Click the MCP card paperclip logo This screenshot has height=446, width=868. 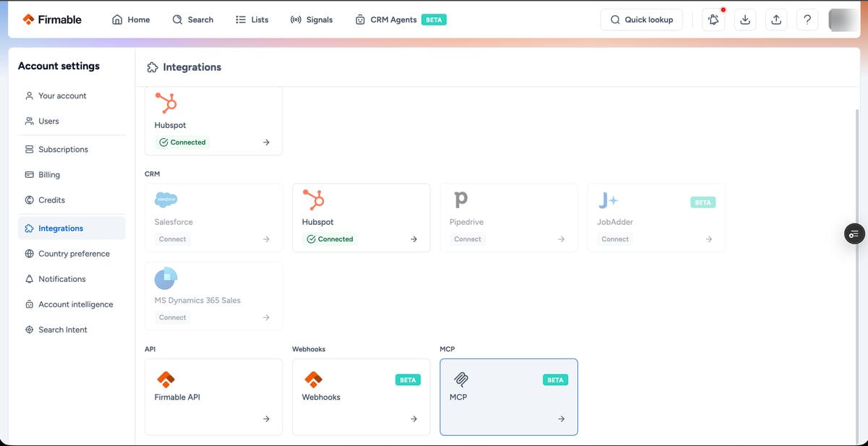click(x=461, y=379)
